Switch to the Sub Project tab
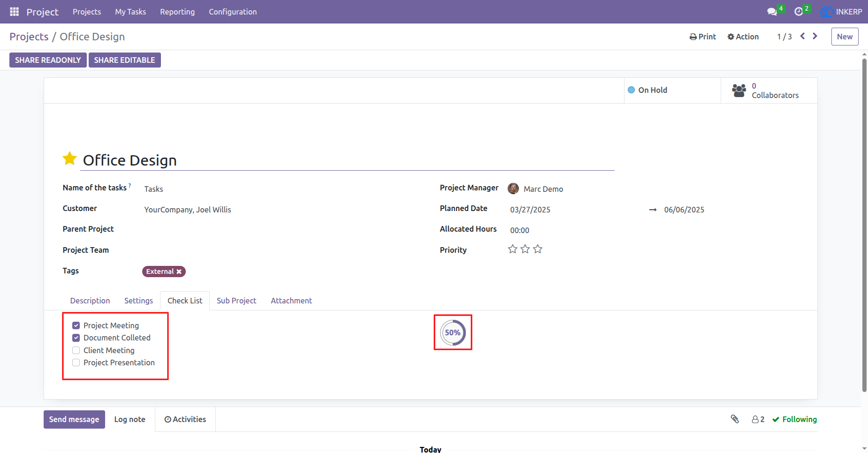Screen dimensions: 868x453 [236, 301]
